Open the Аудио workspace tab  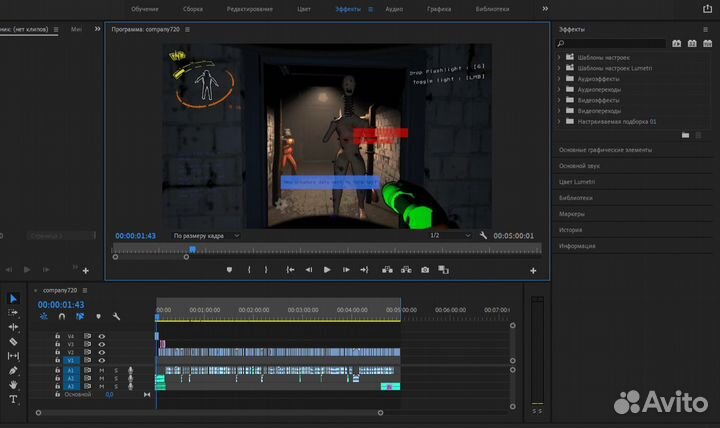tap(394, 8)
